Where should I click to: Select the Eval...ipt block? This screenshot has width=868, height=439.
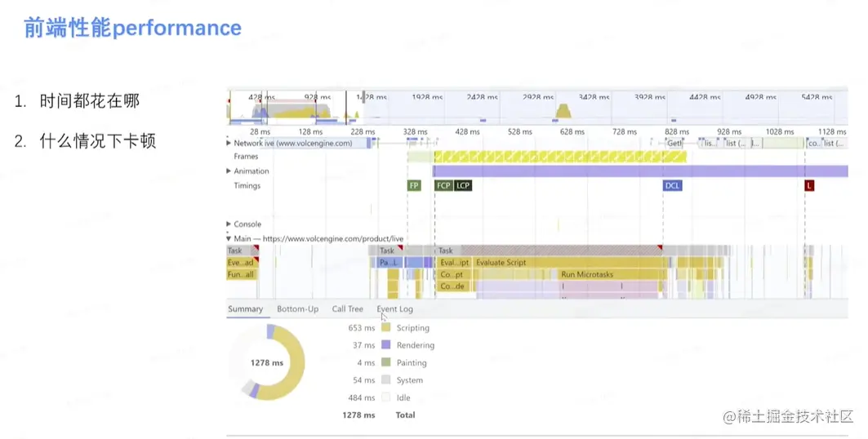coord(454,263)
